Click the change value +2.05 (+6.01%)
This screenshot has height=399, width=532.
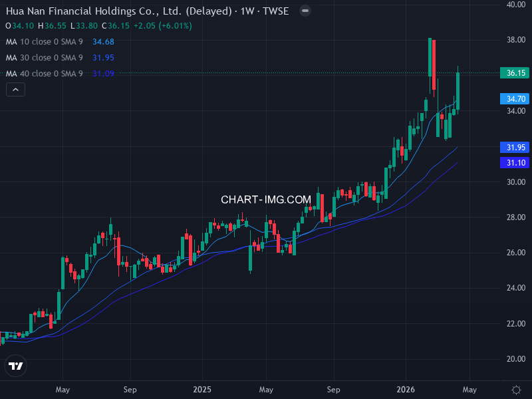[x=163, y=26]
